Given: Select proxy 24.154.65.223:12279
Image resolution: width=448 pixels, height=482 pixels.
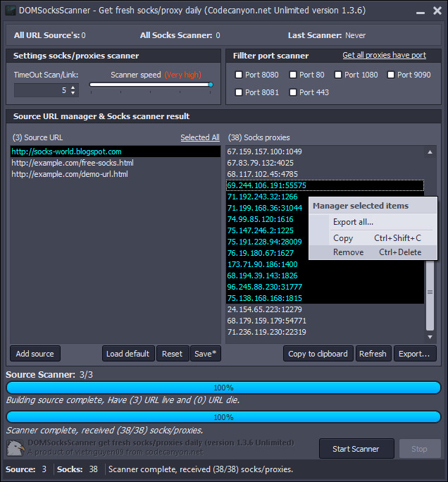Looking at the screenshot, I should 325,309.
